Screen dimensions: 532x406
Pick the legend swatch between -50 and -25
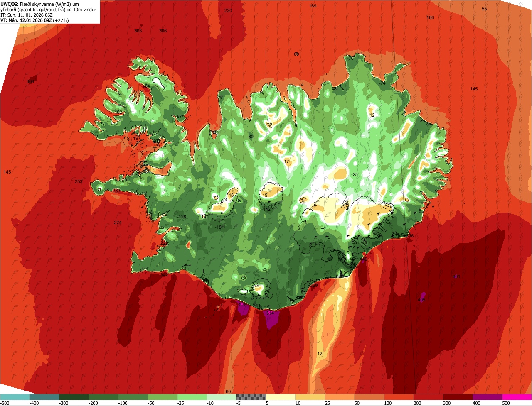point(162,397)
